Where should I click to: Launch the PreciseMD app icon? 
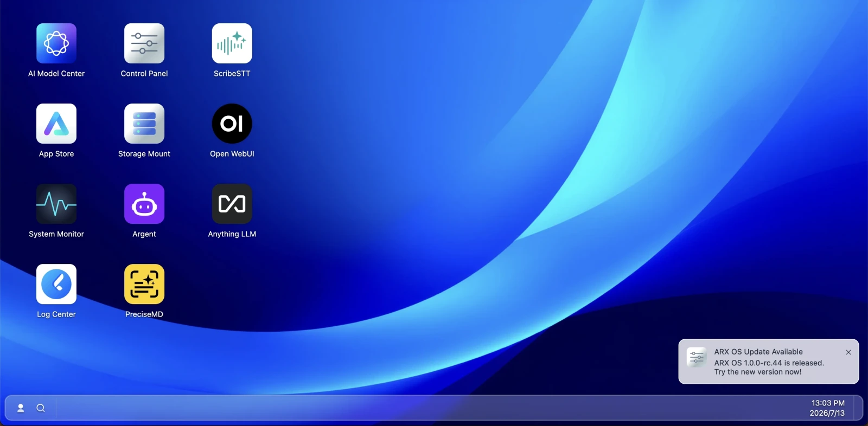(x=144, y=284)
